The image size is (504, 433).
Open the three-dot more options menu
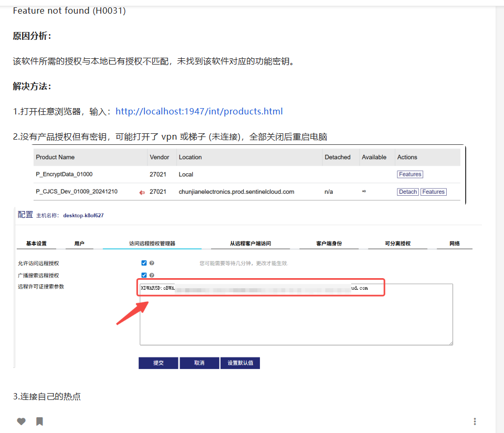point(475,421)
